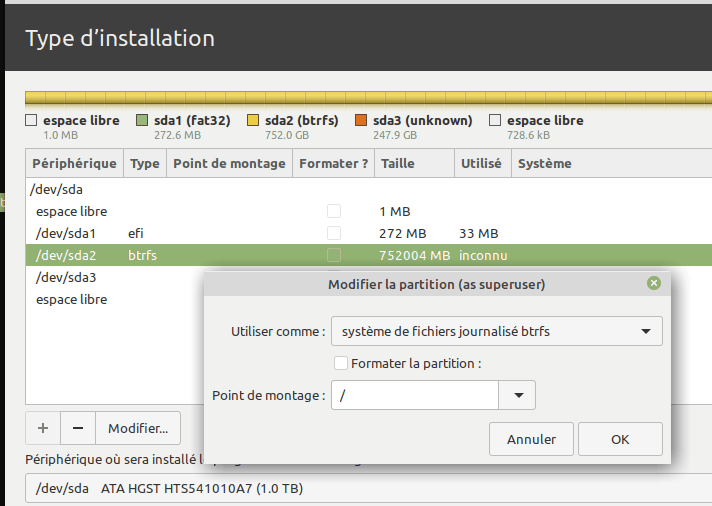This screenshot has height=506, width=712.
Task: Click the sda2 btrfs yellow legend swatch
Action: pyautogui.click(x=252, y=121)
